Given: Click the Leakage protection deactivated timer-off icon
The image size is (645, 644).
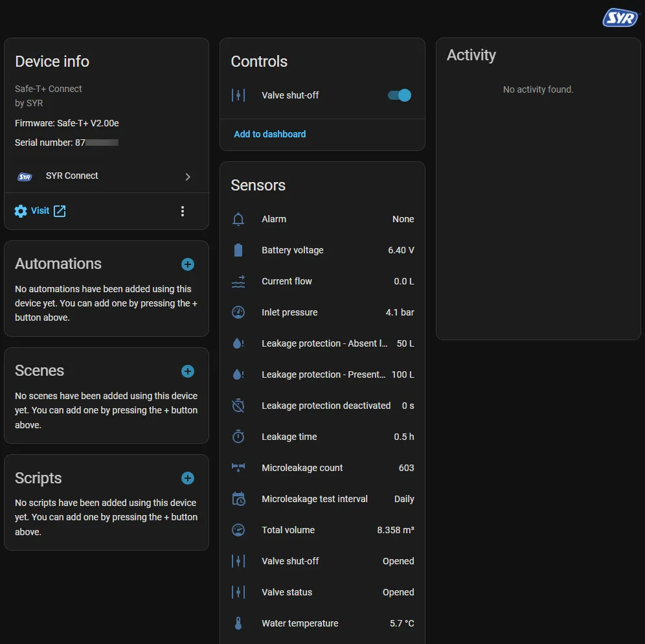Looking at the screenshot, I should (238, 406).
